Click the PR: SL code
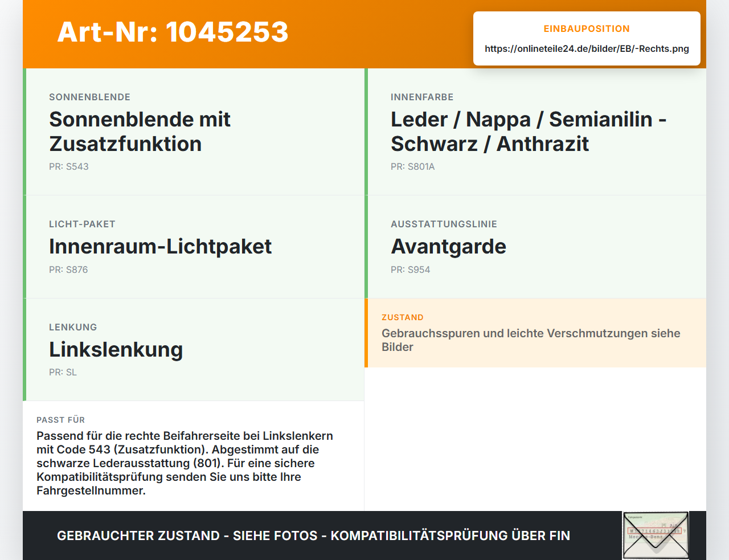 (x=63, y=373)
